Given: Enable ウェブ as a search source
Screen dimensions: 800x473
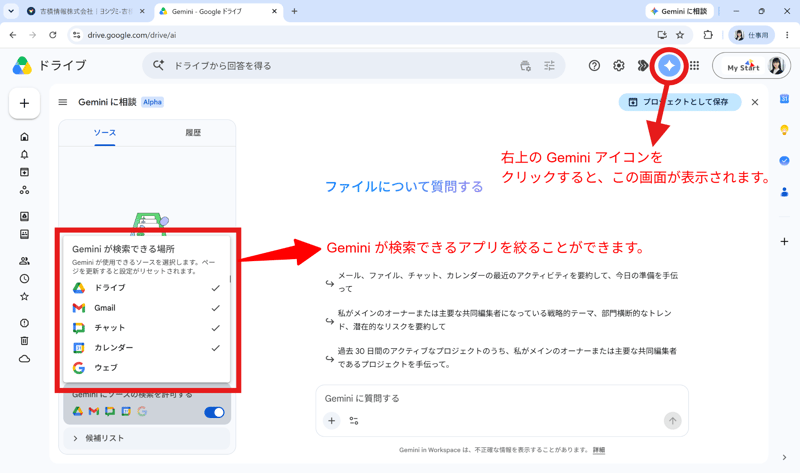Looking at the screenshot, I should pos(146,368).
